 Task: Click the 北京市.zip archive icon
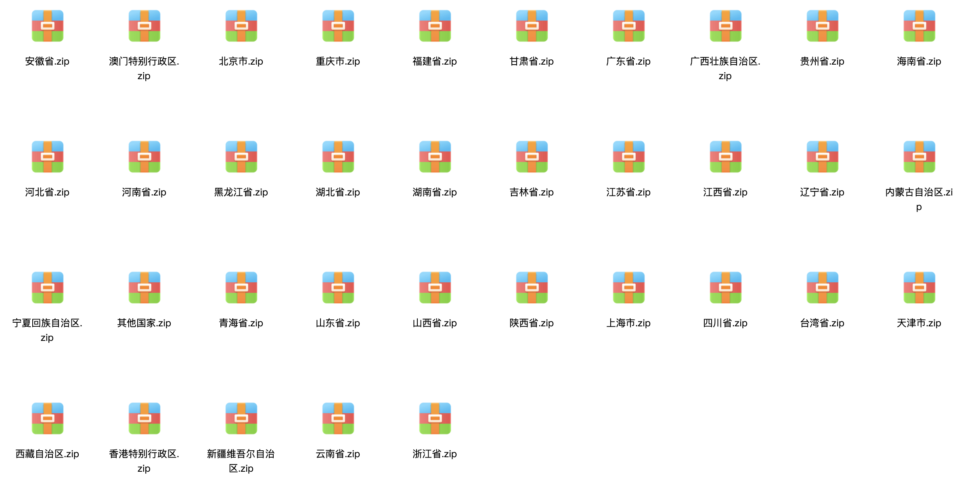pos(241,26)
